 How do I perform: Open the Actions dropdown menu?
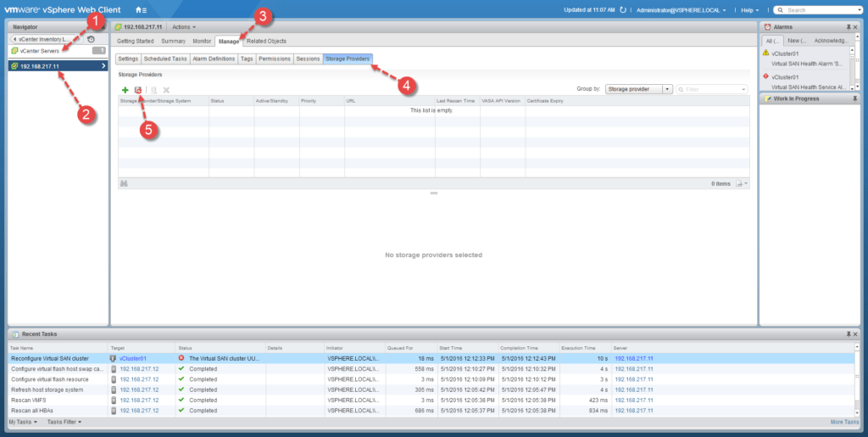click(x=184, y=26)
